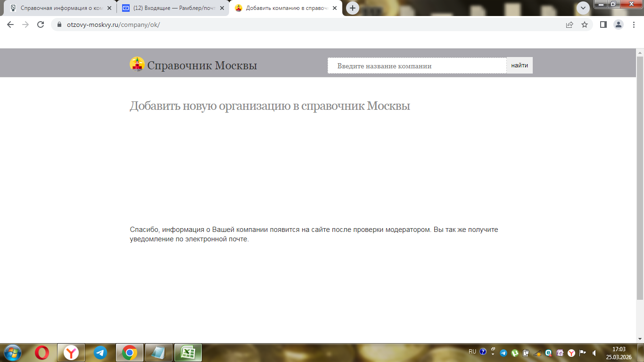Open the uTorrent tray icon
The width and height of the screenshot is (644, 362).
(515, 353)
